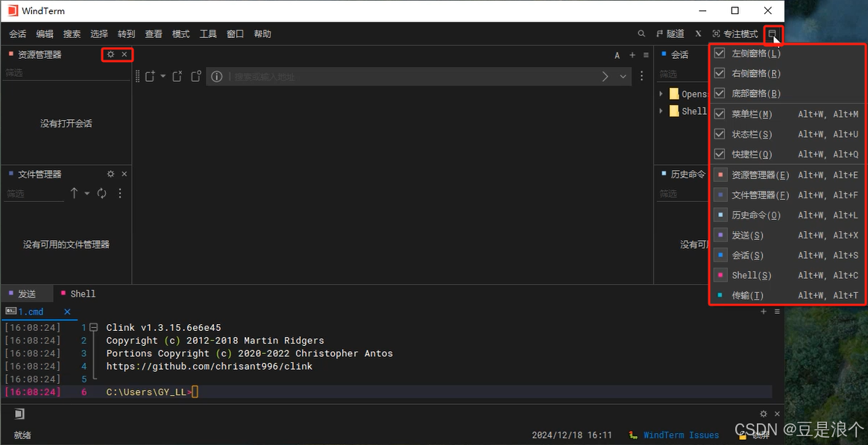Toggle 菜单栏(M) checkbox
868x445 pixels.
(x=720, y=114)
